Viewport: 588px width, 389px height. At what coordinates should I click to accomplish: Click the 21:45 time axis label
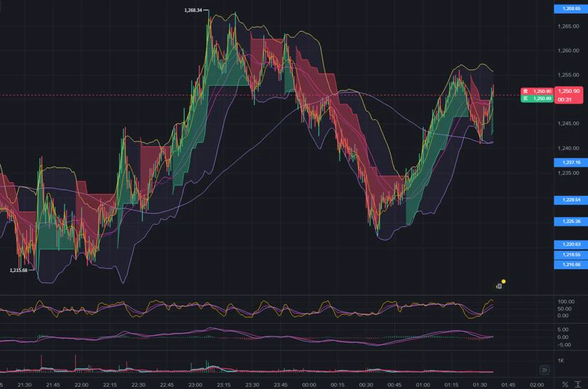[x=53, y=385]
